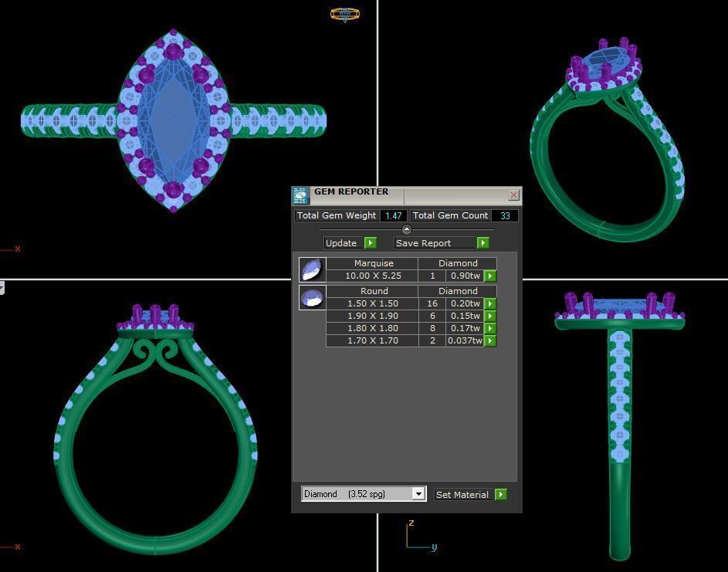
Task: Click the marquise center stone in top view
Action: tap(173, 122)
